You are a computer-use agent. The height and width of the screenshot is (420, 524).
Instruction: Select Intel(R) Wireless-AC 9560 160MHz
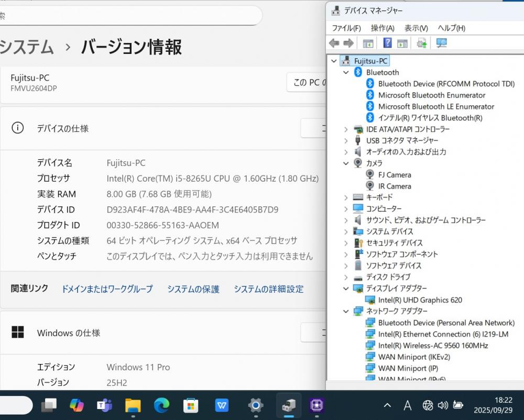(x=433, y=346)
